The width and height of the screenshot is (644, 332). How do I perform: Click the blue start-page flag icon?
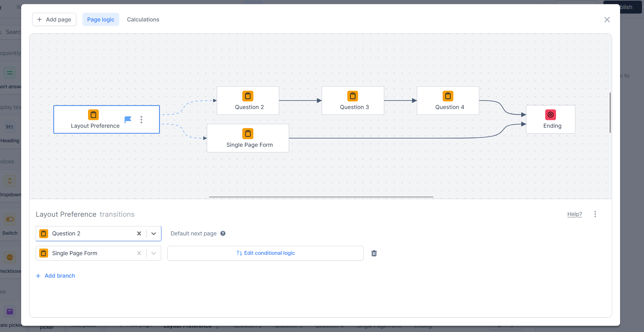[x=128, y=120]
